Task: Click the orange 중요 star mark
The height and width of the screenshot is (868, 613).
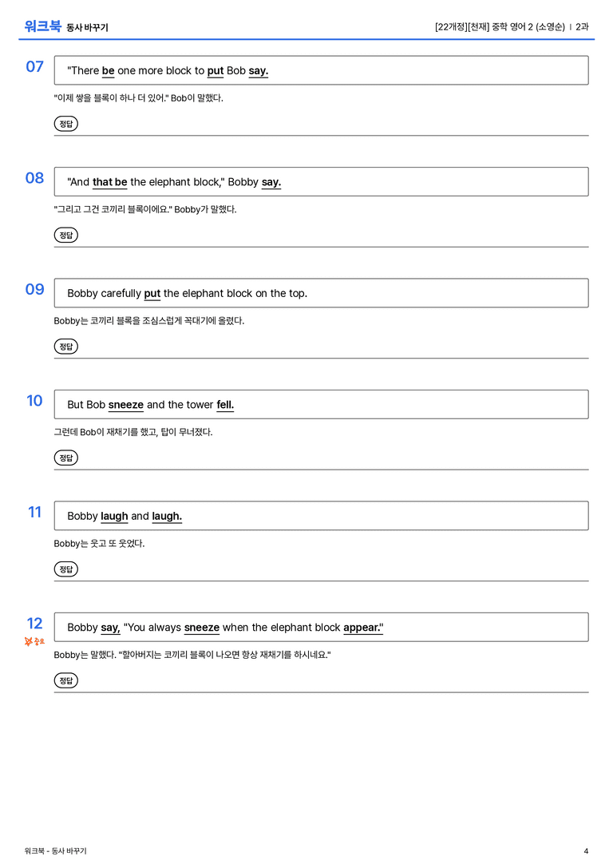Action: (x=34, y=641)
